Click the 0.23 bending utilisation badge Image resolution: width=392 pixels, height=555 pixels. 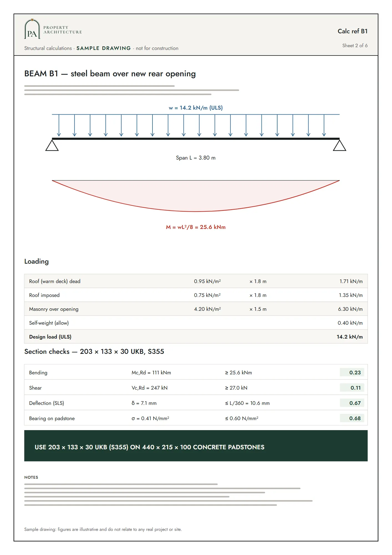coord(352,373)
